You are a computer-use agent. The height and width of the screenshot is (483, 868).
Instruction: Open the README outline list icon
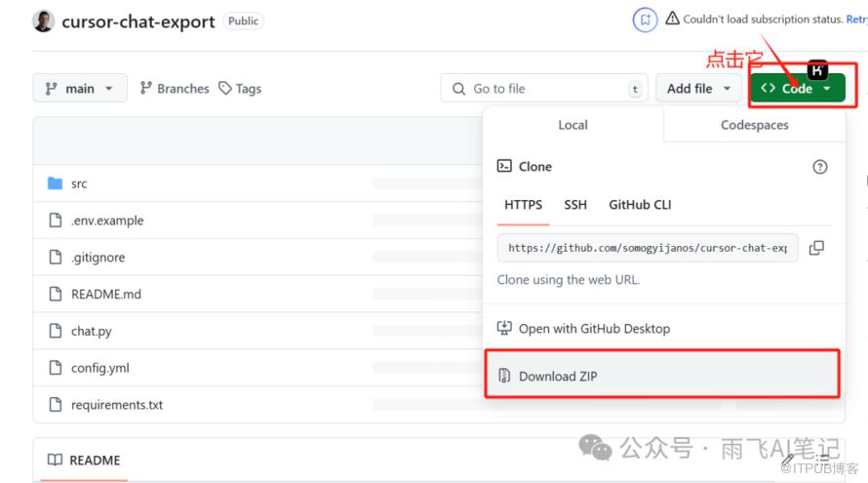825,459
